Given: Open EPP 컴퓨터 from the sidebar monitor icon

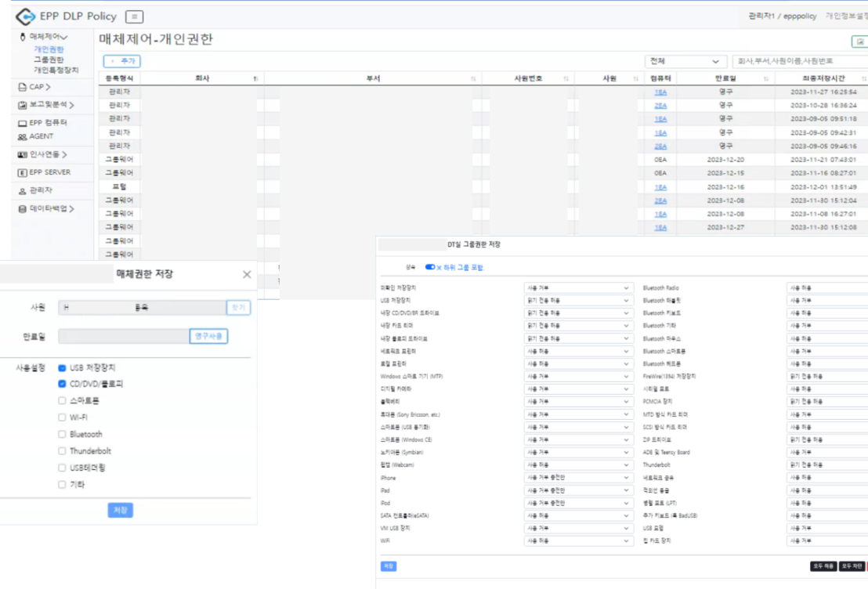Looking at the screenshot, I should pyautogui.click(x=22, y=123).
